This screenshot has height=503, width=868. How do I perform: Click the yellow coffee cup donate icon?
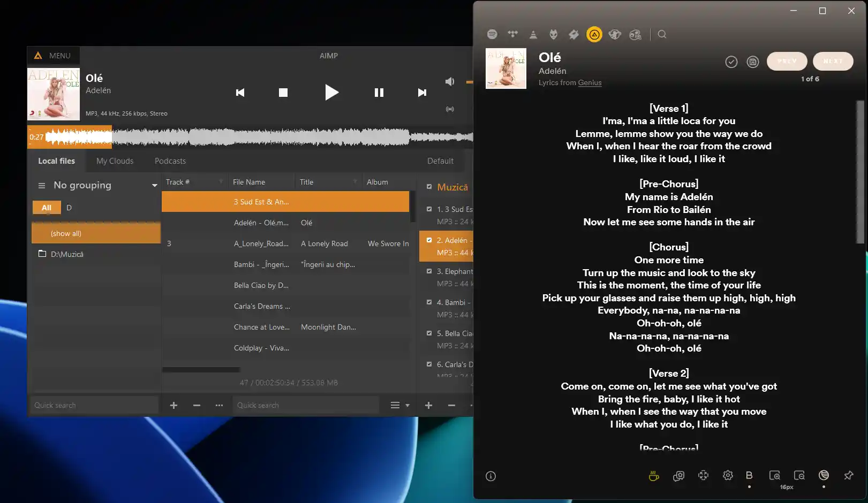[653, 475]
